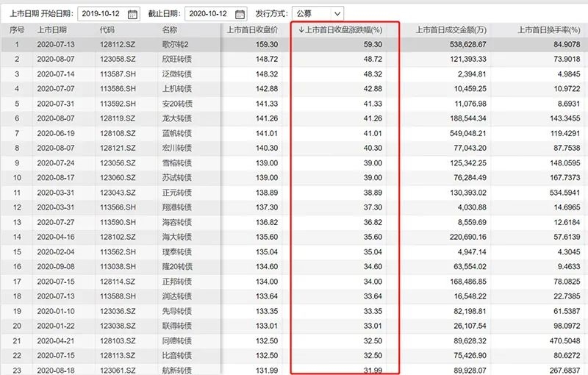Click the turnover rate 84.9078
The height and width of the screenshot is (375, 588).
click(567, 44)
